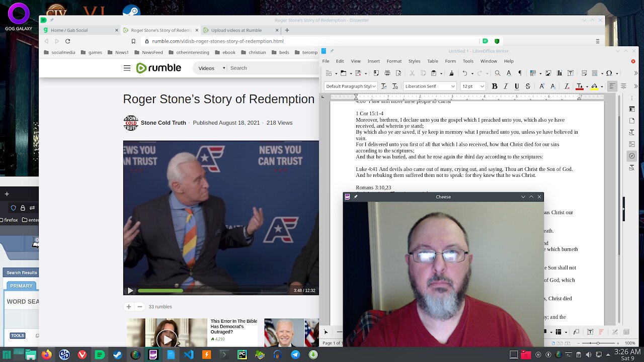This screenshot has height=362, width=644.
Task: Open the Format menu in Writer
Action: click(x=394, y=61)
